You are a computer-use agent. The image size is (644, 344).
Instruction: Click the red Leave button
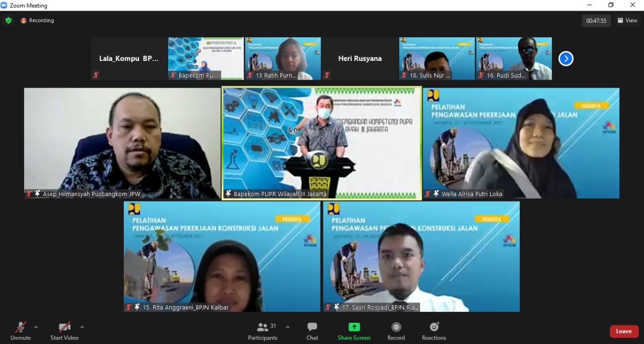point(624,331)
